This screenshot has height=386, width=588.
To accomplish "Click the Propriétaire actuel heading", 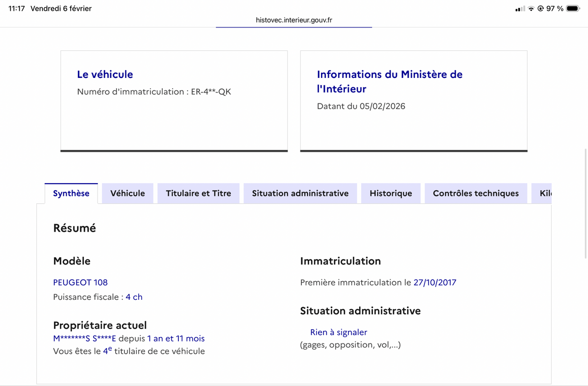I will point(100,325).
